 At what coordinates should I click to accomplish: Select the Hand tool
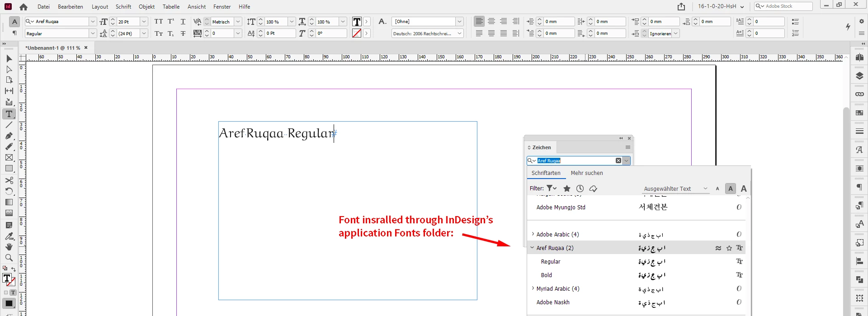[9, 247]
